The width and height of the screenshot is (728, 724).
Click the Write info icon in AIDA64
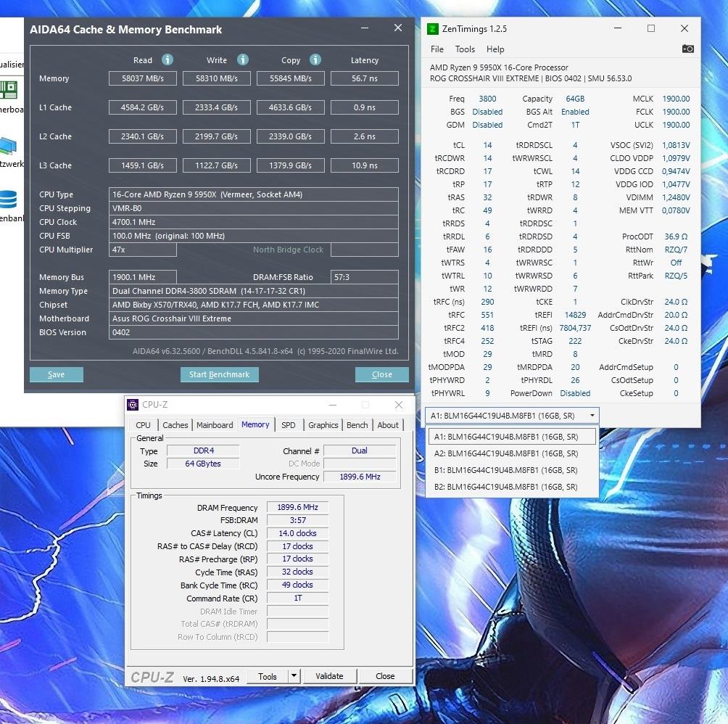[x=242, y=60]
